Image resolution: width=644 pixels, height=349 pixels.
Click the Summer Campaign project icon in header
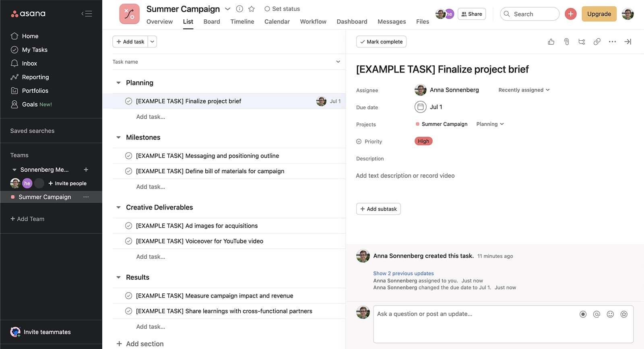point(129,14)
